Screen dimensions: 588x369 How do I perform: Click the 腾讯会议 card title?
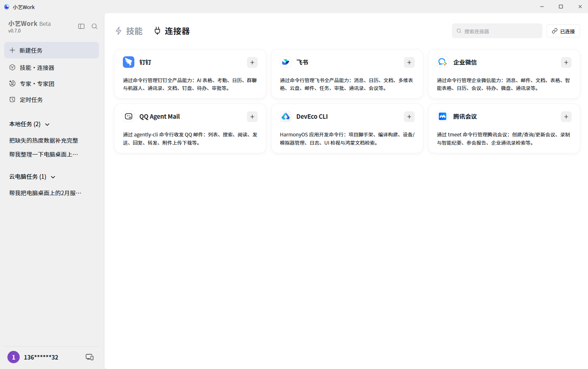pos(465,116)
